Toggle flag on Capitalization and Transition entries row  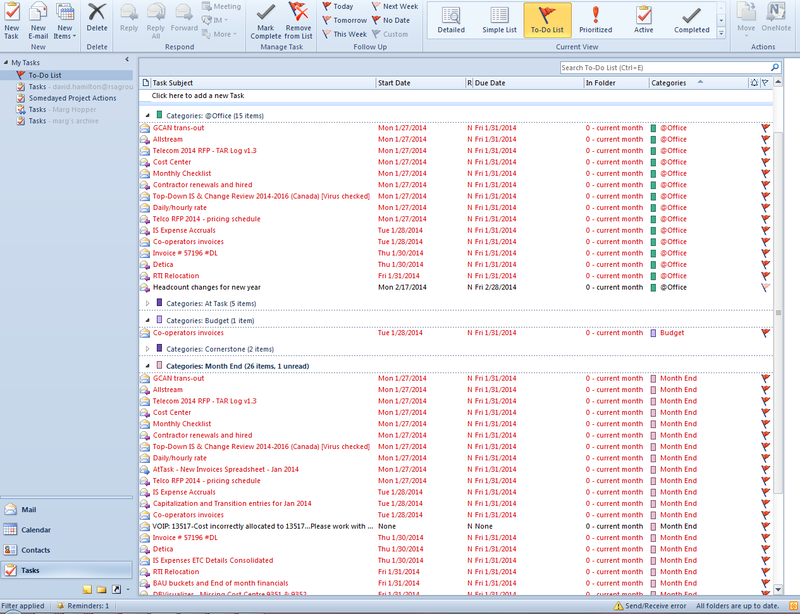tap(765, 503)
